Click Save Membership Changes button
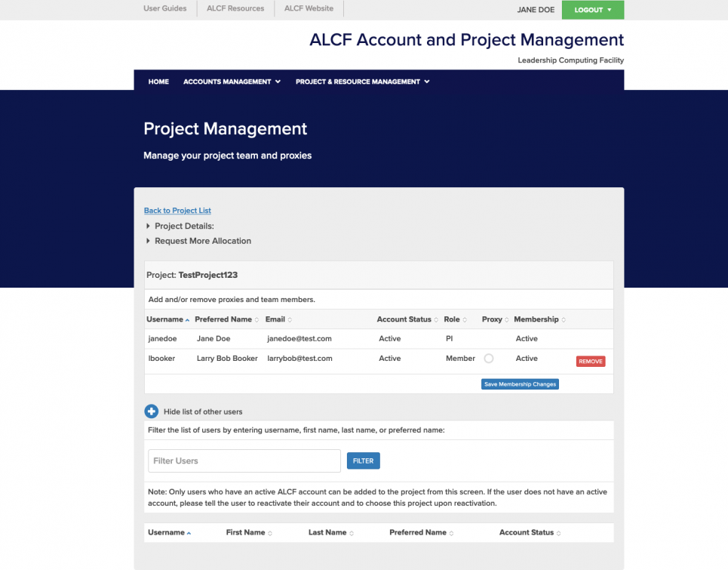Screen dimensions: 728x570 (520, 384)
